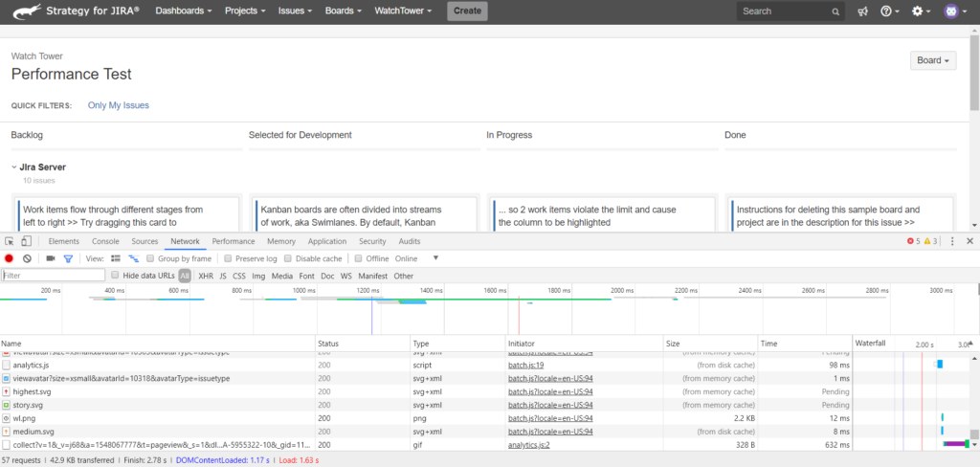980x467 pixels.
Task: Select the analytics.js request row
Action: pyautogui.click(x=426, y=365)
